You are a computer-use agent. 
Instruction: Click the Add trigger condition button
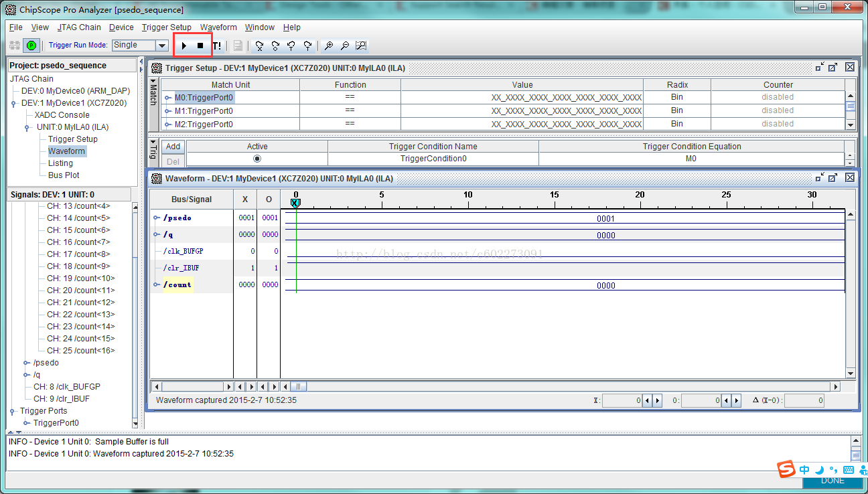click(173, 147)
